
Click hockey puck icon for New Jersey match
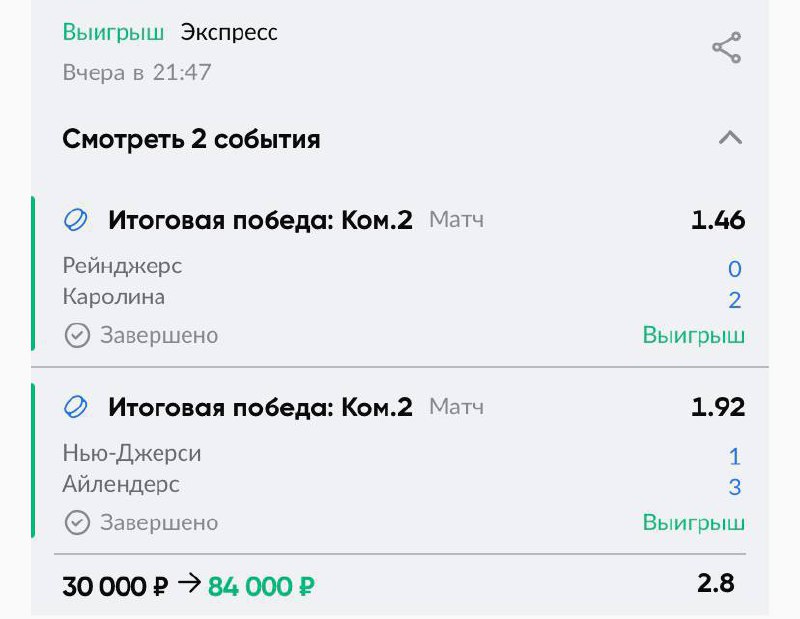pos(76,407)
